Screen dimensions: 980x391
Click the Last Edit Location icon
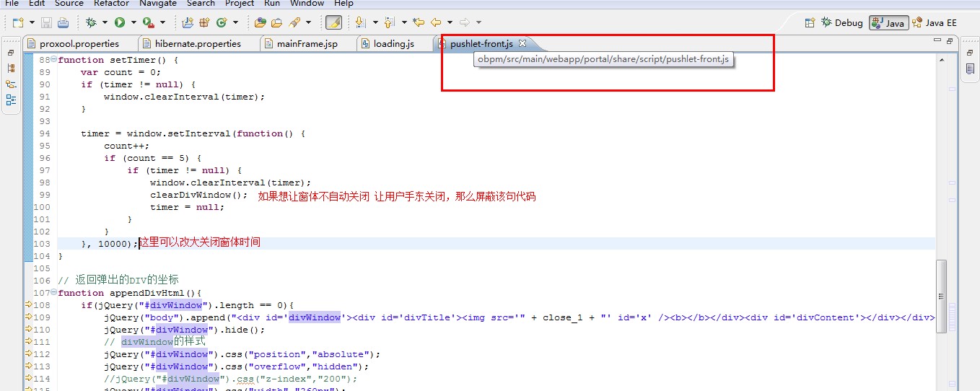tap(419, 23)
